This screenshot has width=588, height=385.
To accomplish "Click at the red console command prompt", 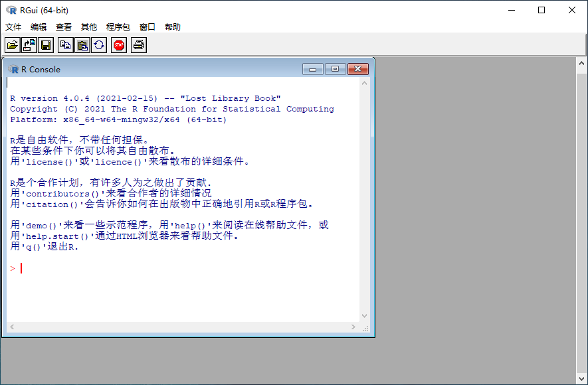I will (x=21, y=268).
